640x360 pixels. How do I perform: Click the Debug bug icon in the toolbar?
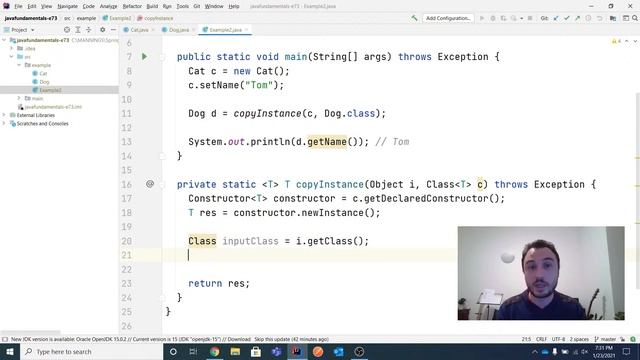[x=493, y=18]
